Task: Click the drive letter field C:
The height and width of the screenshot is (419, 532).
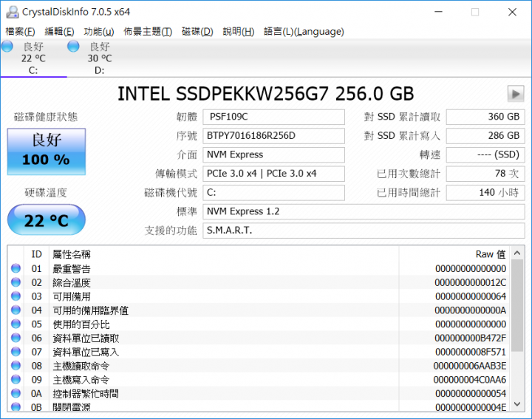Action: click(274, 193)
